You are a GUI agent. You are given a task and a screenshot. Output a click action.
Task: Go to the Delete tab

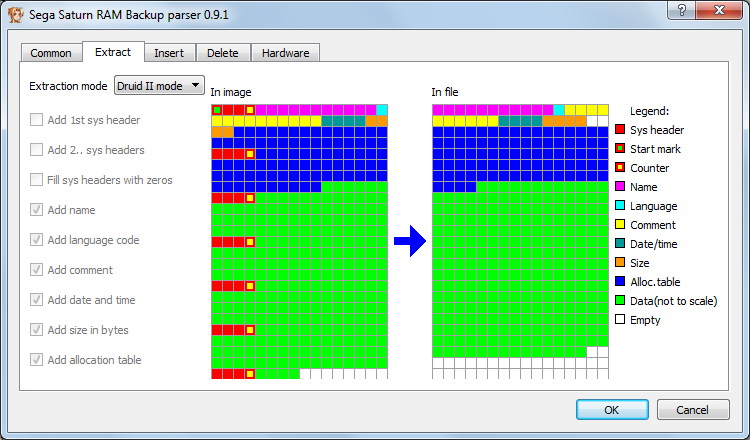(x=222, y=53)
